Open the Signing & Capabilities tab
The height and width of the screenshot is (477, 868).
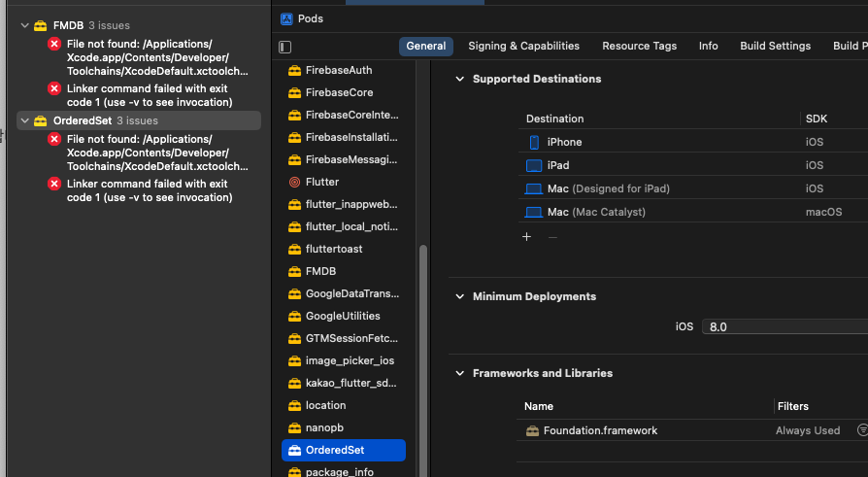(523, 46)
